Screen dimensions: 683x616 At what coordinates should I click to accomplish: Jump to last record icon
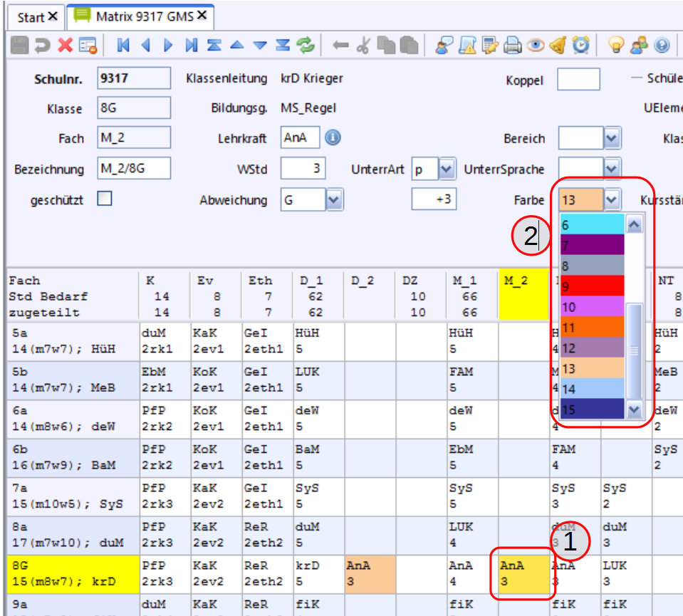click(x=191, y=45)
